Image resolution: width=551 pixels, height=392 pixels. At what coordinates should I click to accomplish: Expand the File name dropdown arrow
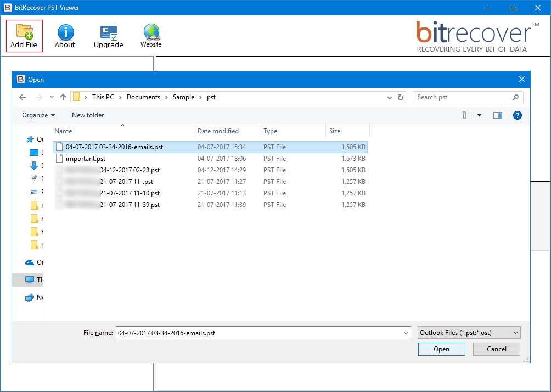pyautogui.click(x=406, y=333)
